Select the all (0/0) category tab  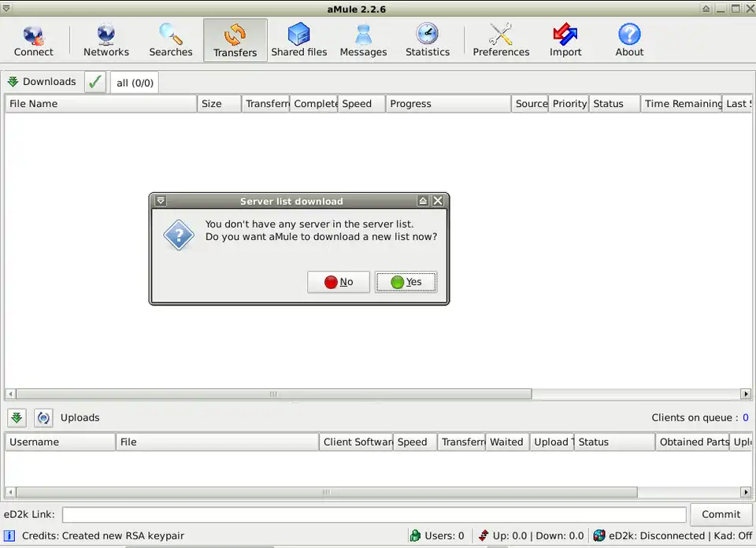(x=135, y=83)
